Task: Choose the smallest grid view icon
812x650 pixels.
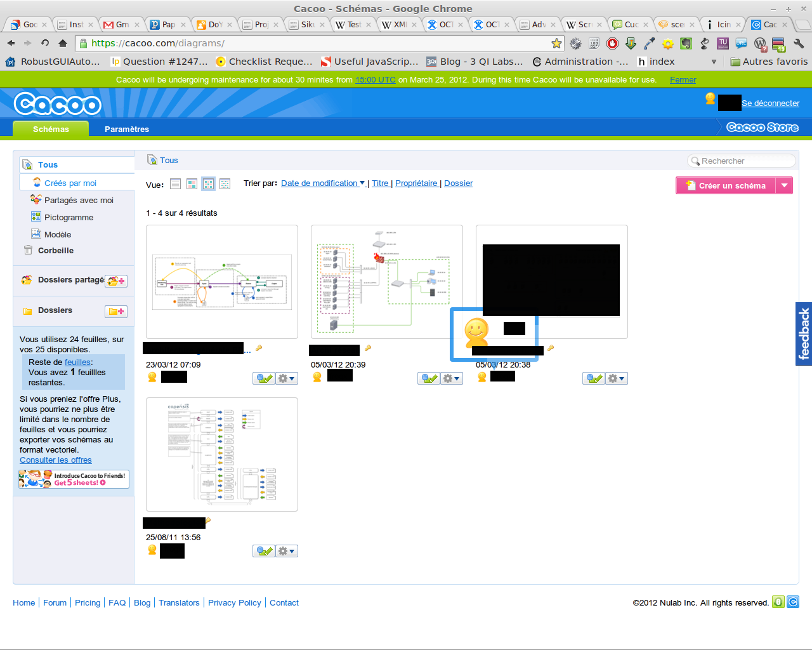Action: [225, 184]
